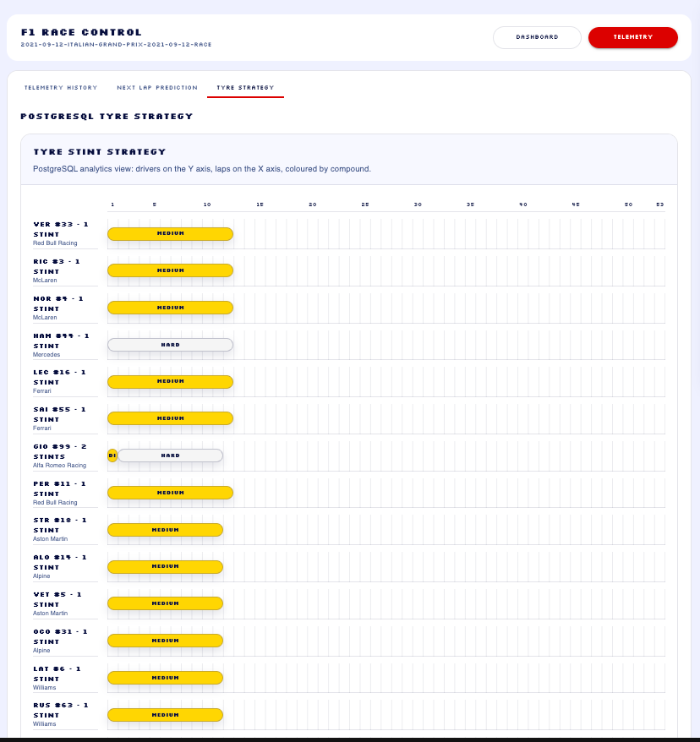Select the "LEC #16 - 1 STINT" label
Image resolution: width=700 pixels, height=742 pixels.
click(x=60, y=377)
